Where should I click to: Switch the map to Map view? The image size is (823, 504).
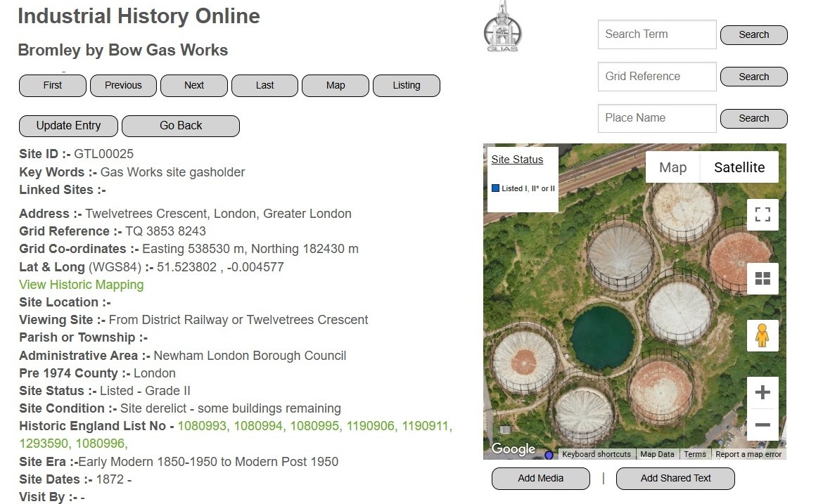tap(672, 167)
